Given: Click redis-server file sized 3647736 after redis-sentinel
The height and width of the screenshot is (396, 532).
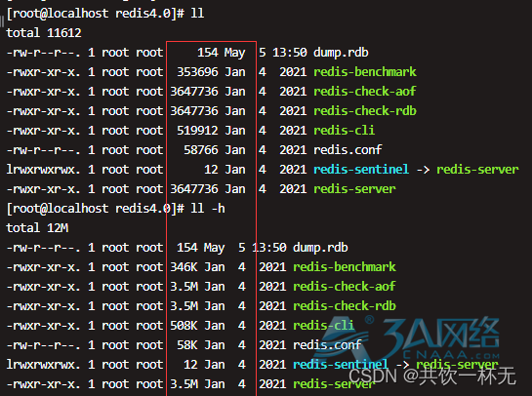Looking at the screenshot, I should point(354,189).
